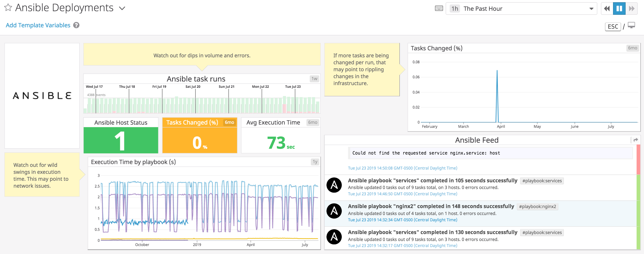Open the 1w timeframe selector on Ansible task runs
This screenshot has width=644, height=254.
click(314, 79)
